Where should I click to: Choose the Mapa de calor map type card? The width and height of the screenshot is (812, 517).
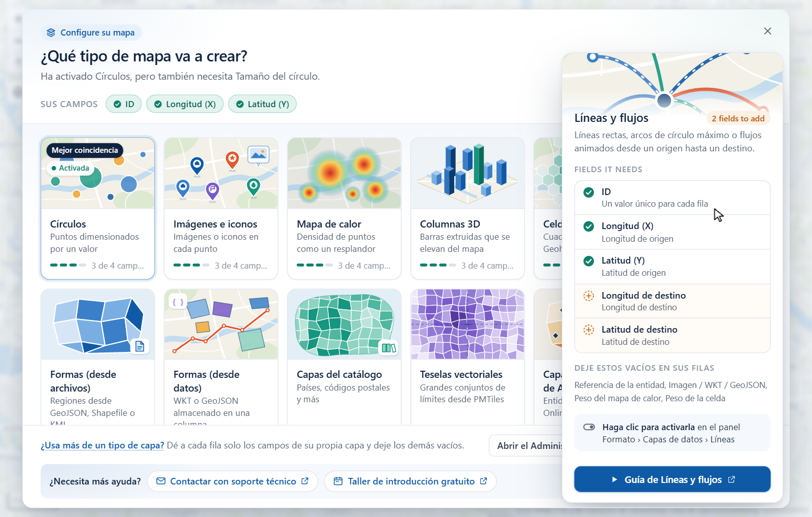click(x=344, y=208)
